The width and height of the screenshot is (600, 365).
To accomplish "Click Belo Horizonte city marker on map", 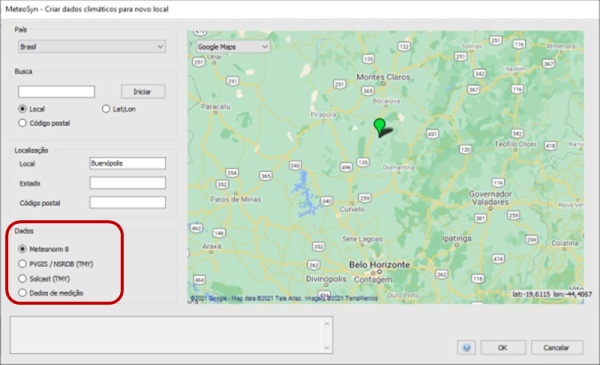I will 379,271.
